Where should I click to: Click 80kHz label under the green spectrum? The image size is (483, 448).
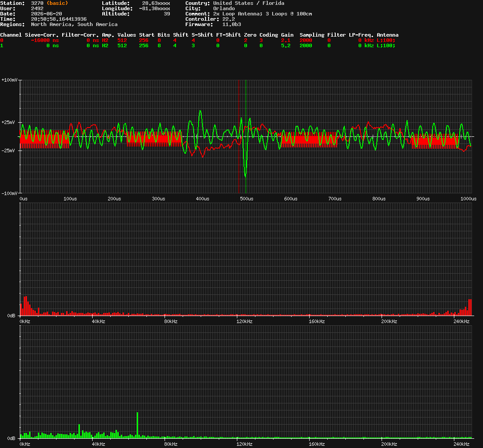(x=171, y=444)
